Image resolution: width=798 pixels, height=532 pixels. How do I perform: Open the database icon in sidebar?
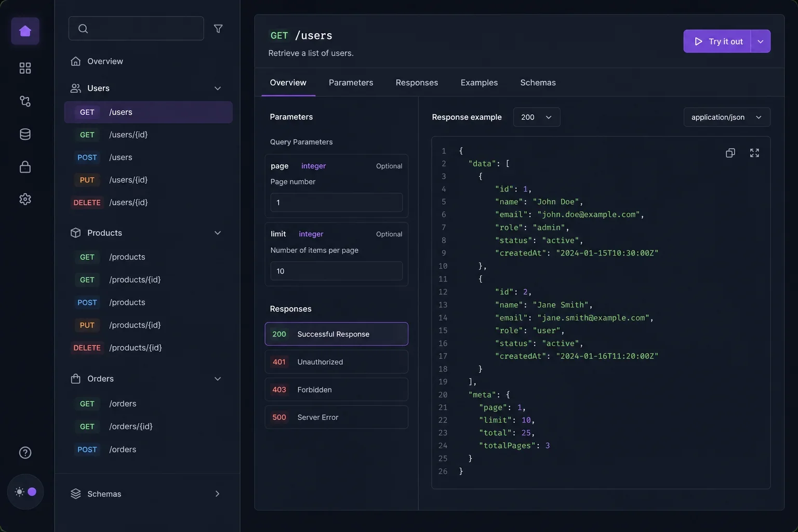[x=25, y=134]
